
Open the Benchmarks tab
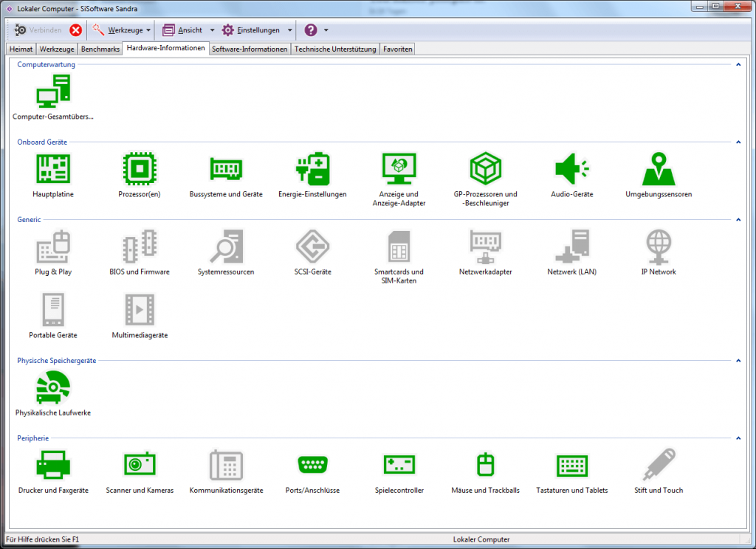100,49
